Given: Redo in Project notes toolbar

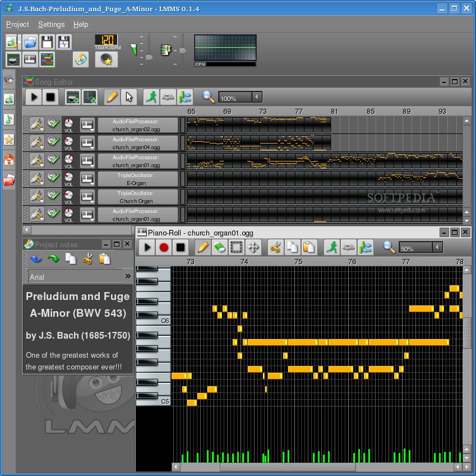Looking at the screenshot, I should (x=53, y=259).
